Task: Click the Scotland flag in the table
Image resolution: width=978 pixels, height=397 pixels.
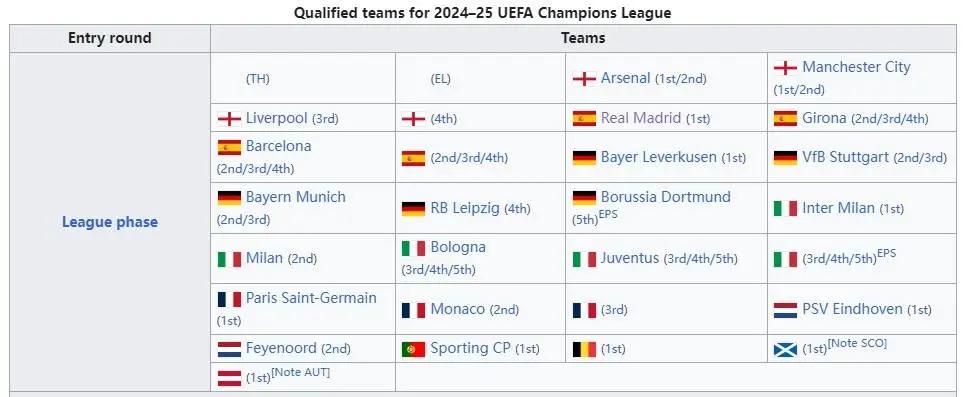Action: pos(785,350)
